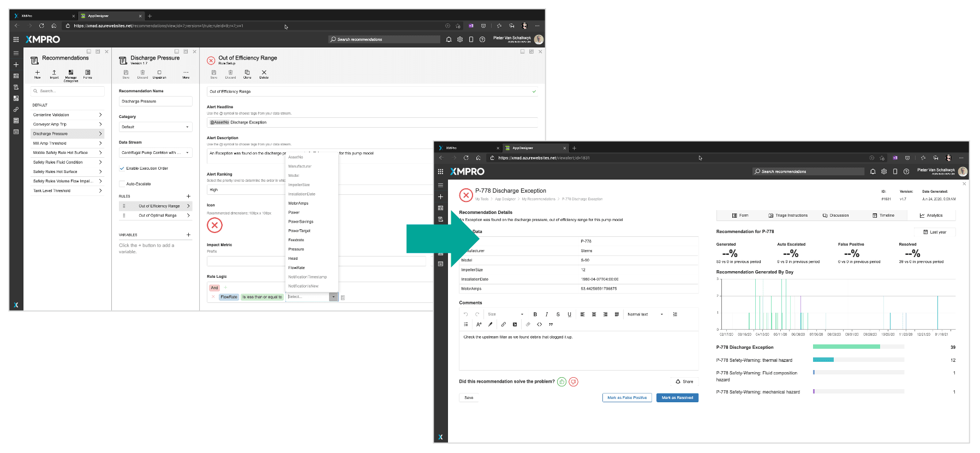Click the Clone rule icon
The height and width of the screenshot is (453, 980).
click(247, 73)
